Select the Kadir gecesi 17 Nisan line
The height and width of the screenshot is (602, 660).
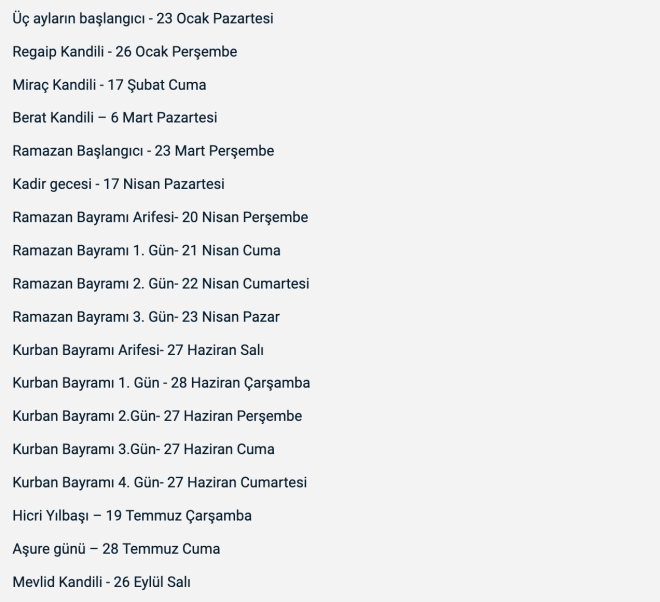118,184
